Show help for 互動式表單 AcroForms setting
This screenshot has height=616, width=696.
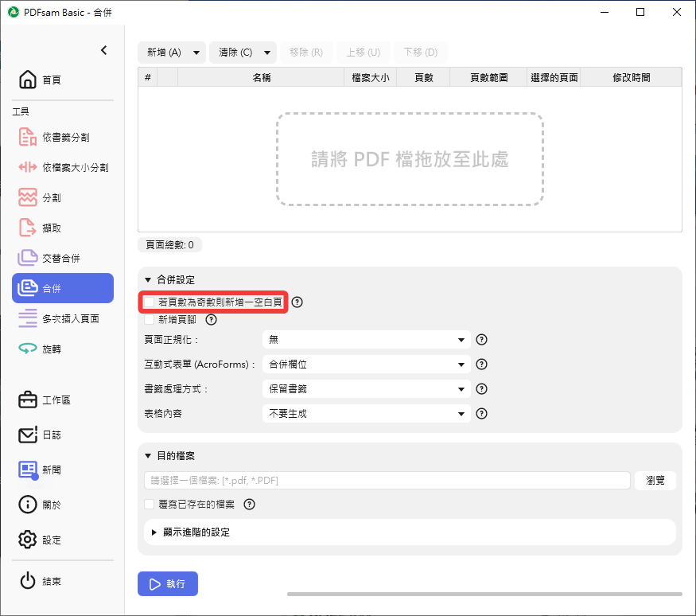tap(481, 365)
